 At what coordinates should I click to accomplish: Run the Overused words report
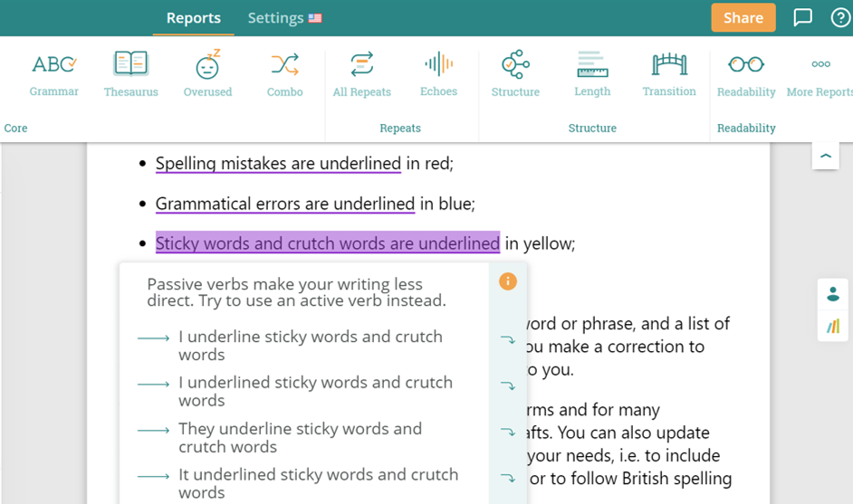click(207, 75)
